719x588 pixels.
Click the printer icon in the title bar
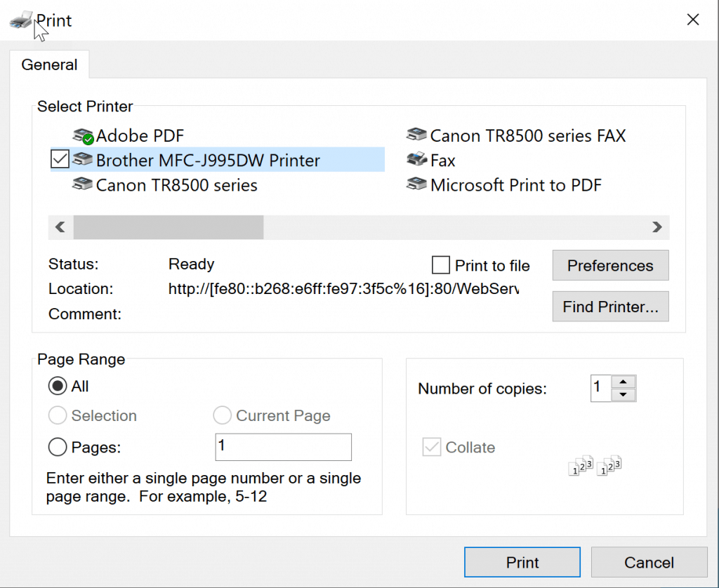[21, 20]
